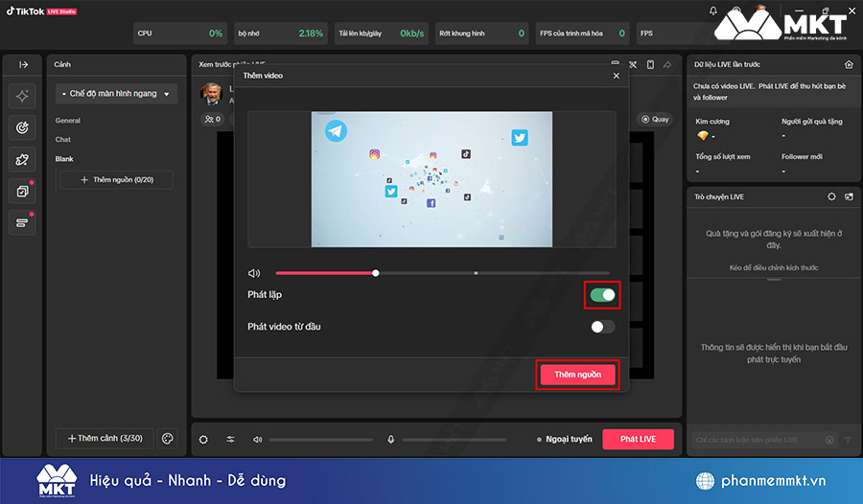Open settings icon in Trò chuyện LIVE panel
Screen dimensions: 863x504
click(x=831, y=196)
